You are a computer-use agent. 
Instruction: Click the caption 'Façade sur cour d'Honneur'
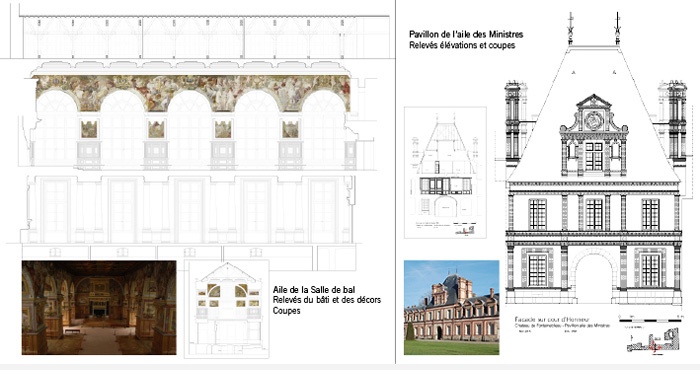point(552,320)
